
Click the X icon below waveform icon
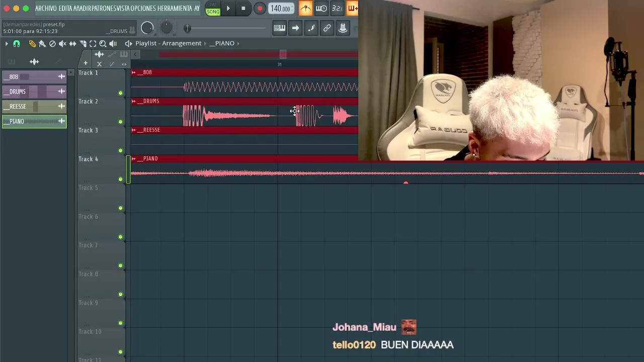pos(99,64)
